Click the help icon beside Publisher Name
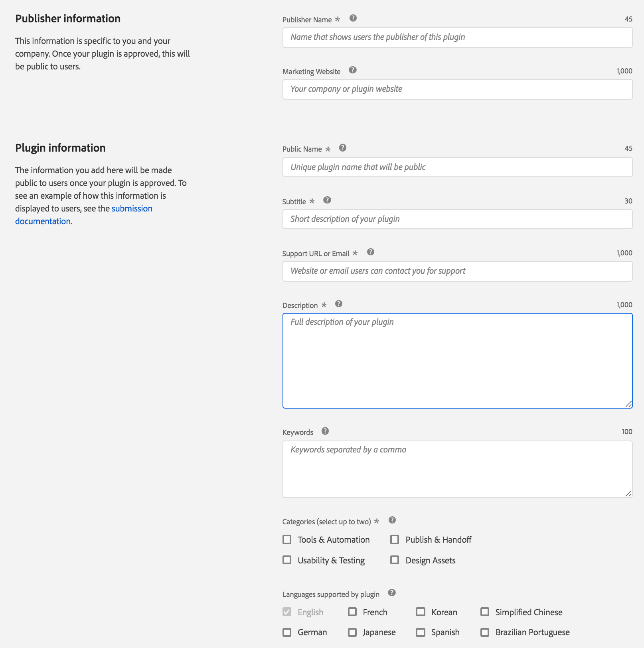 tap(353, 18)
